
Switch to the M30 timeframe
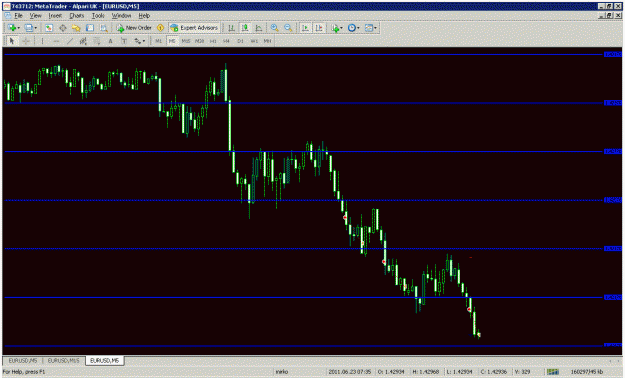point(199,41)
